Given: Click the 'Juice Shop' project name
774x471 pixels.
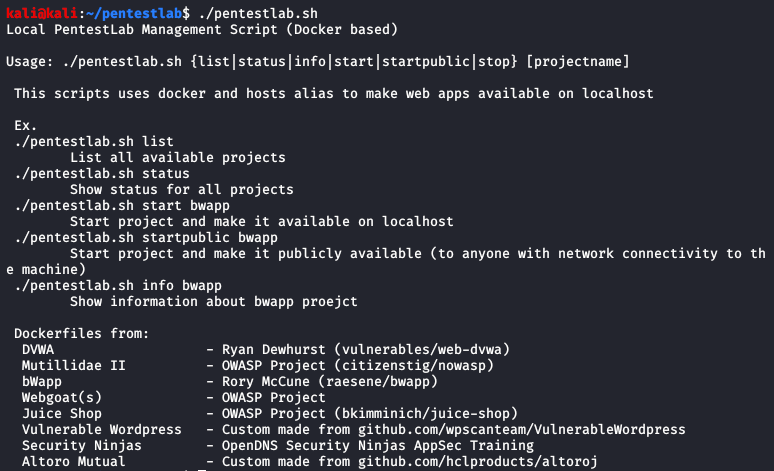Looking at the screenshot, I should [62, 414].
